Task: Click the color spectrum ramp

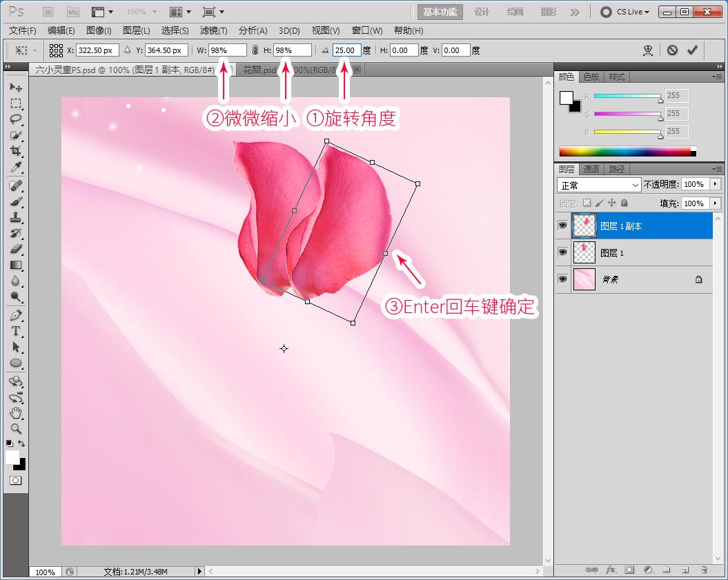Action: 627,152
